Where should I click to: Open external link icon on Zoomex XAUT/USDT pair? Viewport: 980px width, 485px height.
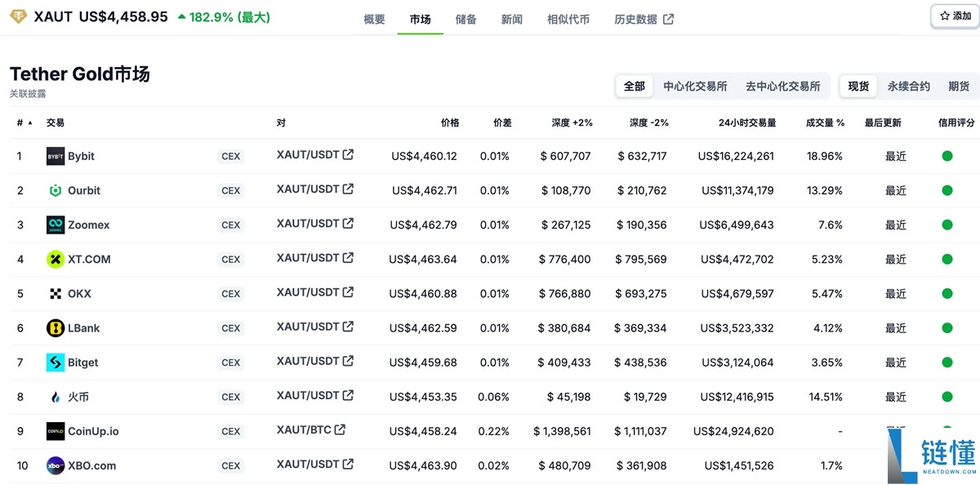point(349,223)
